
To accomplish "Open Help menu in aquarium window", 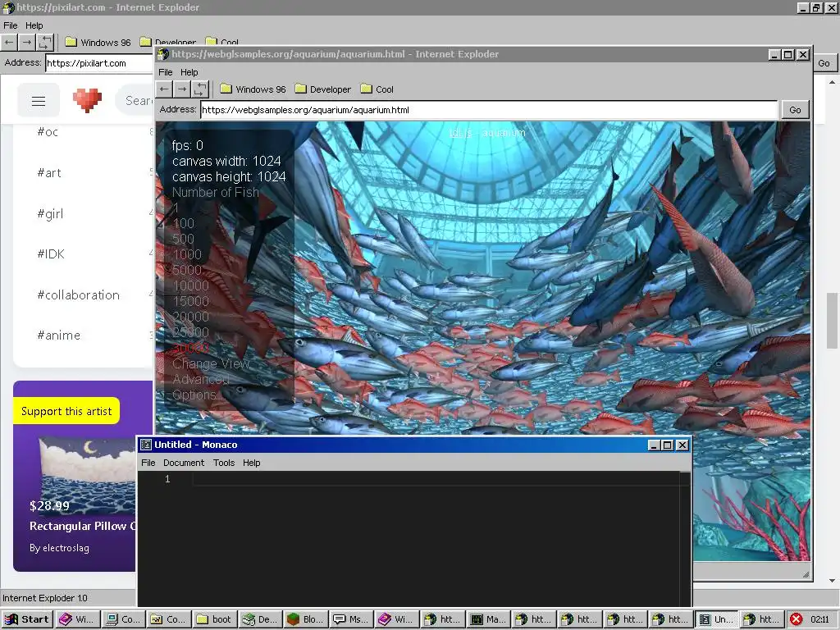I will 189,72.
